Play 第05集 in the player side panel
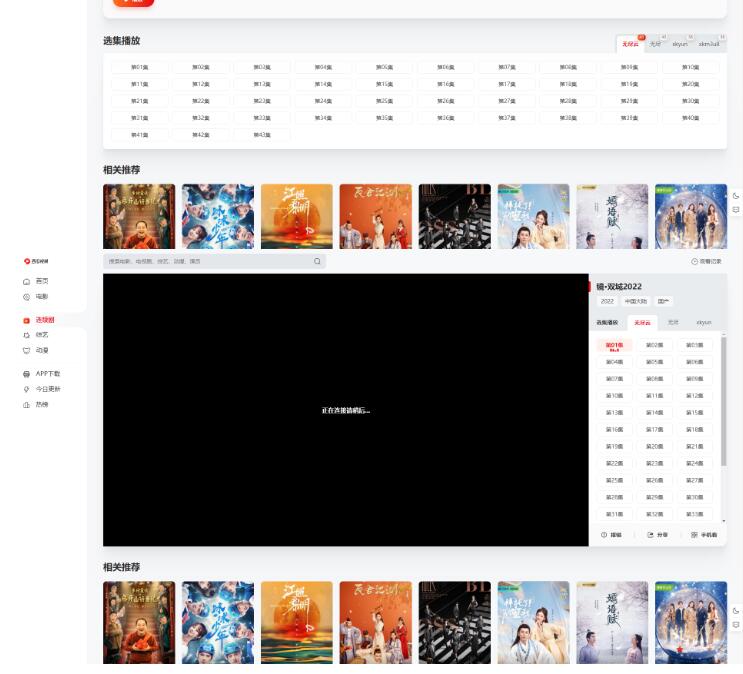Screen dimensions: 743x674 (x=655, y=362)
